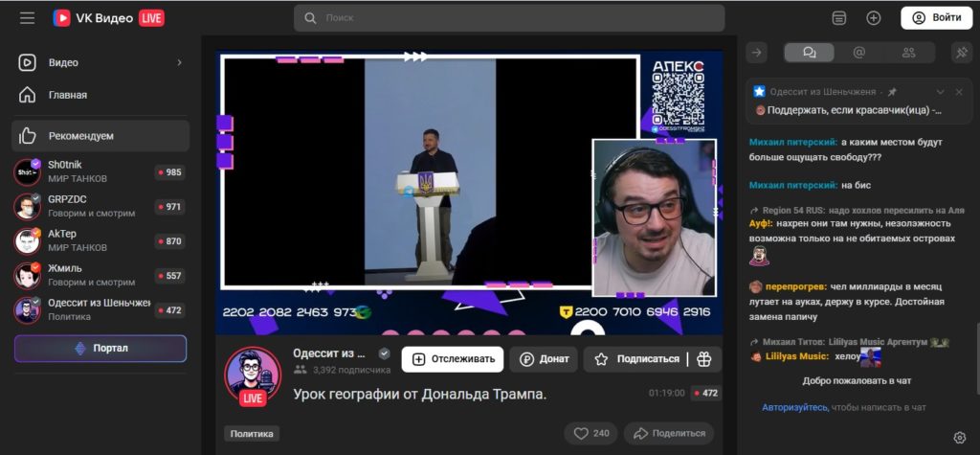Click Lililyas Music username in chat
This screenshot has height=455, width=980.
click(x=797, y=356)
